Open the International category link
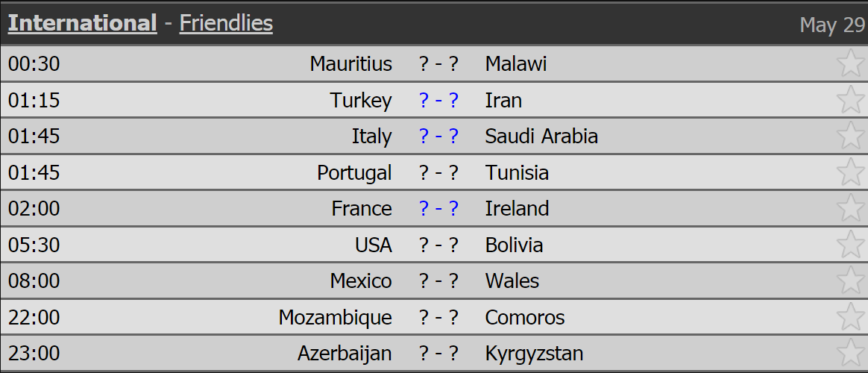The image size is (868, 373). point(83,23)
